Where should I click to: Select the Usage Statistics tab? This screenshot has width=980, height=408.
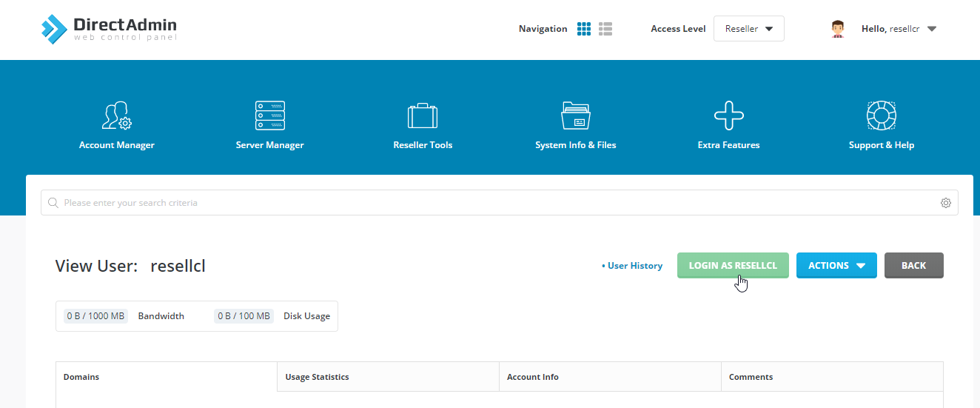click(x=388, y=377)
